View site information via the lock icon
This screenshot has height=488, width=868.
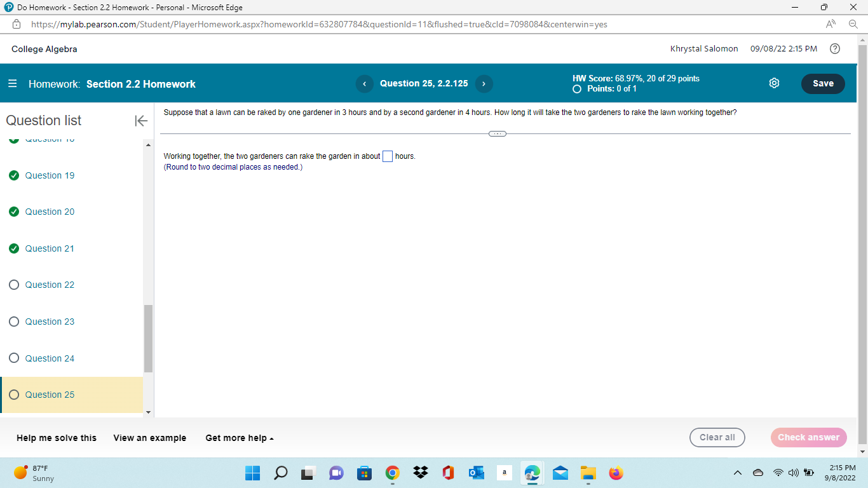[18, 24]
